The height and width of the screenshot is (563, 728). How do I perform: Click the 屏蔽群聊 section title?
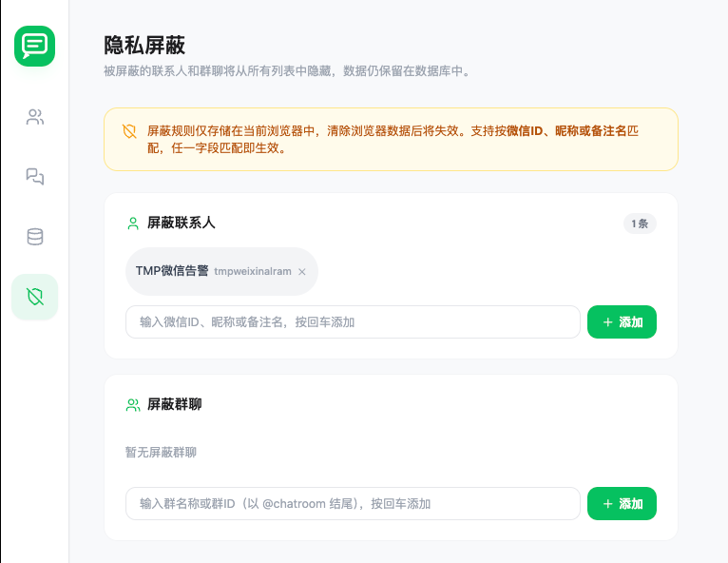174,404
